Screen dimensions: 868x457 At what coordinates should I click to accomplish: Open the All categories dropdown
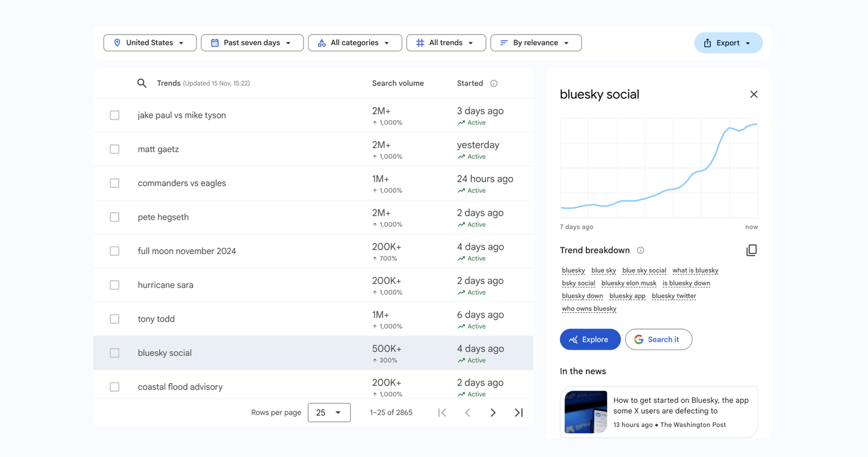point(355,43)
